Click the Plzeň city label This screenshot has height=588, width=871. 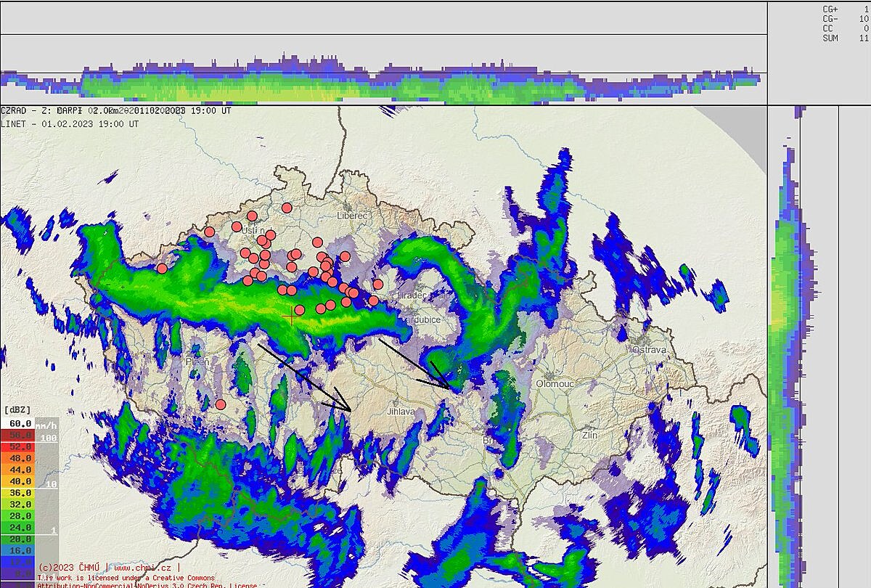tap(197, 362)
